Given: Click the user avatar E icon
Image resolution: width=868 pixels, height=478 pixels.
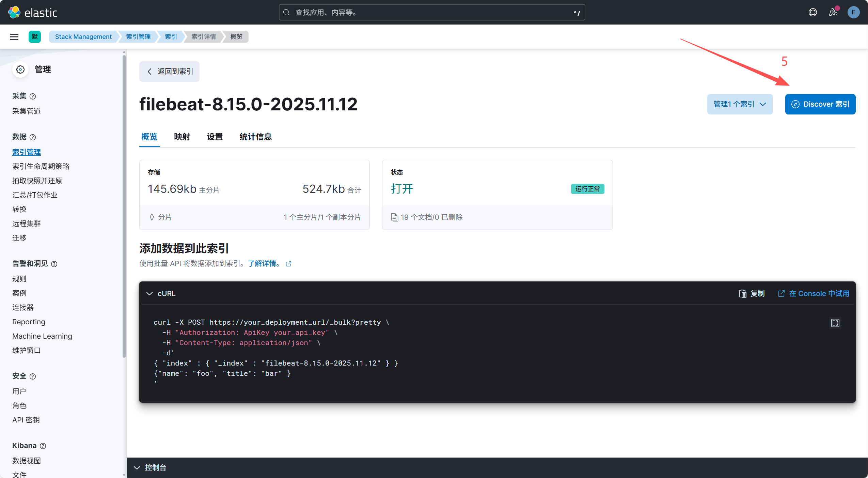Looking at the screenshot, I should 853,12.
